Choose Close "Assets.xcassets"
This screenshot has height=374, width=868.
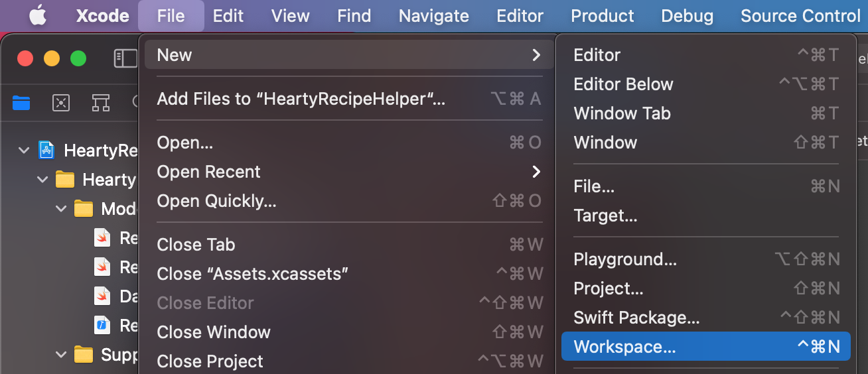[349, 274]
